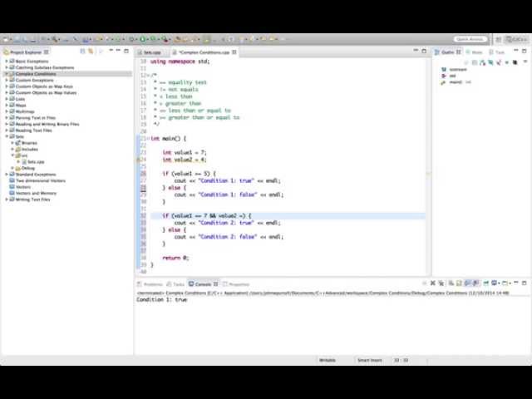This screenshot has height=399, width=532.
Task: Collapse the comment block at line 12
Action: coord(147,76)
